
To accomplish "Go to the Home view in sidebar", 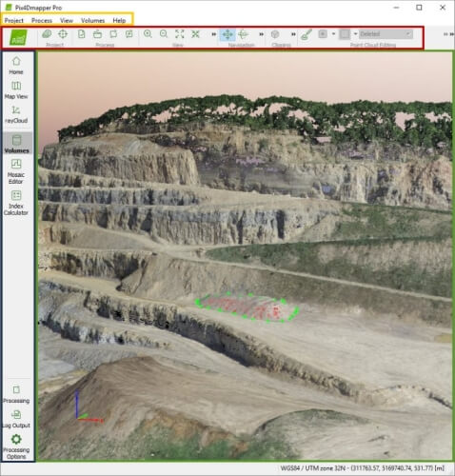I will [x=16, y=66].
